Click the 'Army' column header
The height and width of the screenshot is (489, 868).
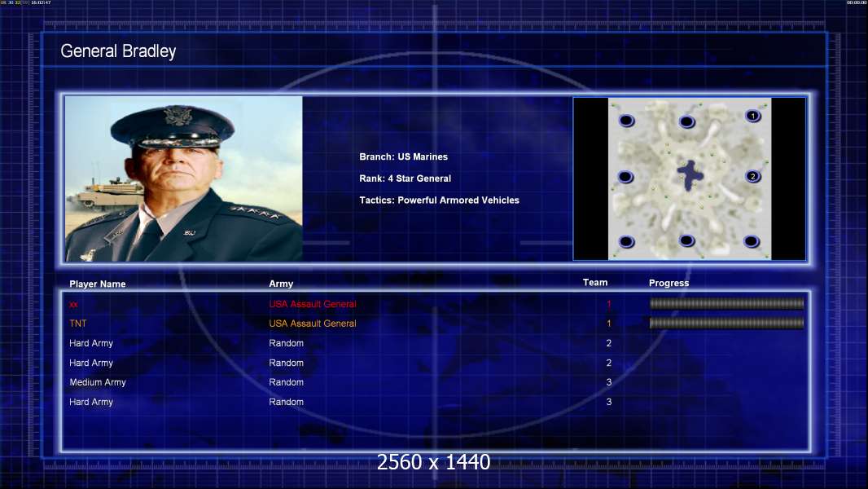[281, 284]
